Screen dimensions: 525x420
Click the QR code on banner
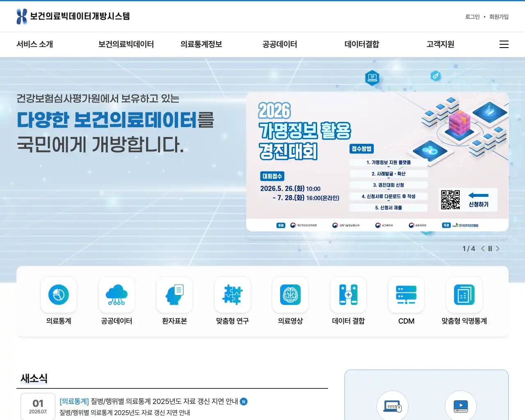click(x=450, y=200)
